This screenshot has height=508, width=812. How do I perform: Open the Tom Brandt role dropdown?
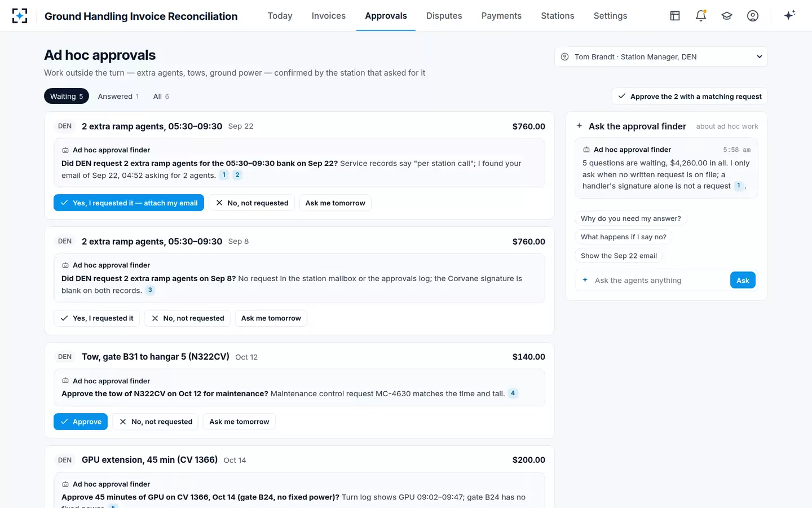coord(661,56)
